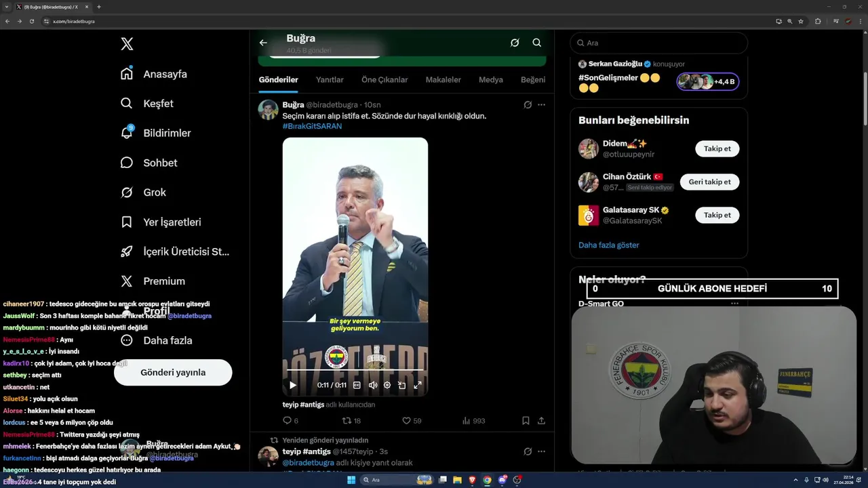Screen dimensions: 868x488
Task: Click the search icon in profile header
Action: pyautogui.click(x=536, y=43)
